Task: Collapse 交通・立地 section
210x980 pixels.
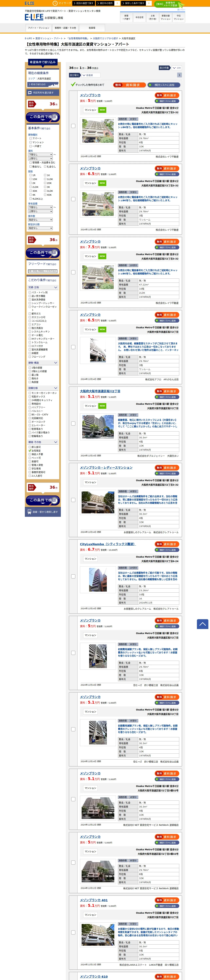Action: coord(42,287)
